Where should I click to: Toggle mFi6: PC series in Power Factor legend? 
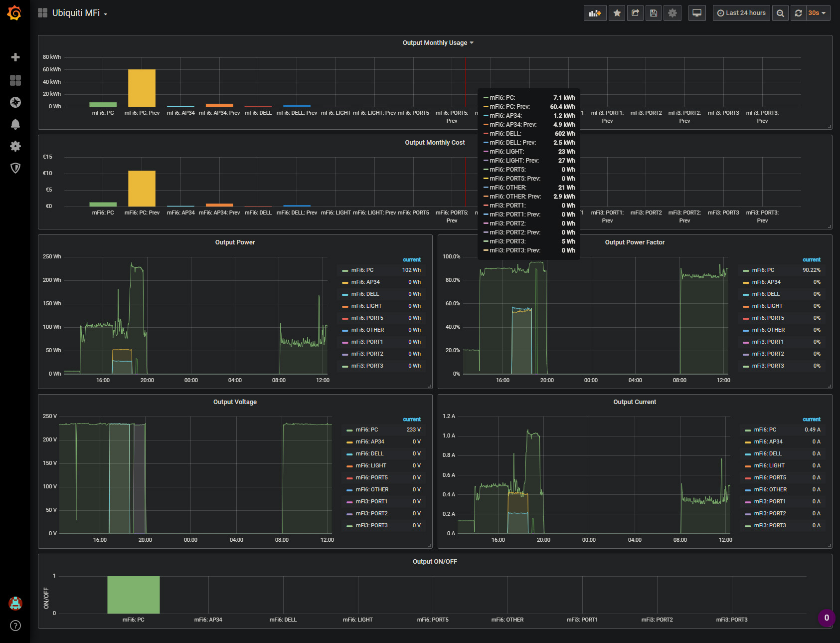point(763,270)
